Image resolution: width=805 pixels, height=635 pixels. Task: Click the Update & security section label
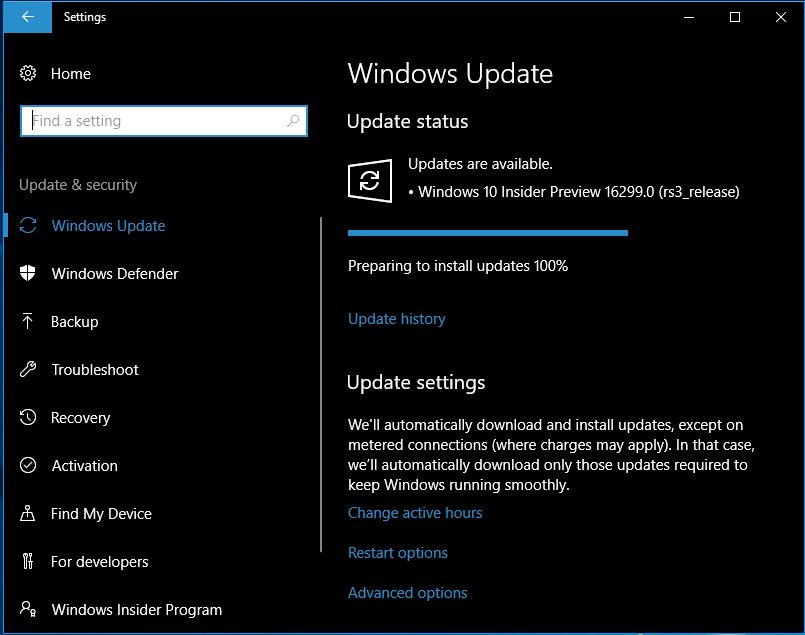tap(78, 185)
